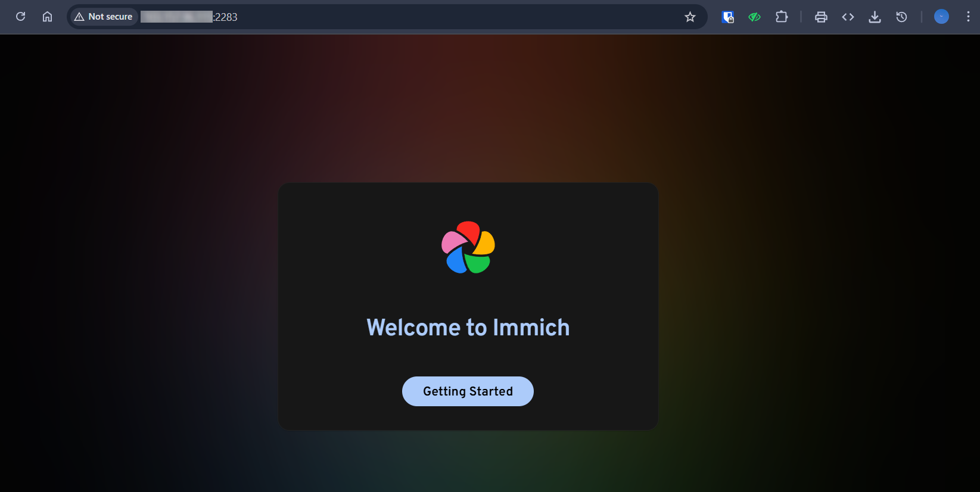
Task: Go to the browser home page
Action: click(x=47, y=17)
